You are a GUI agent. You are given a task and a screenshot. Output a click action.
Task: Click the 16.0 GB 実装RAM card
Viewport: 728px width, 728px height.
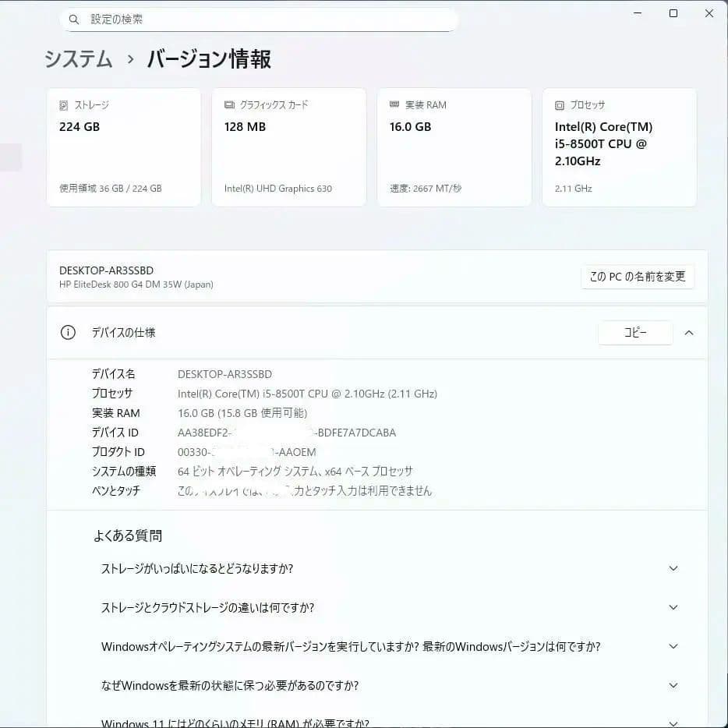(x=454, y=147)
